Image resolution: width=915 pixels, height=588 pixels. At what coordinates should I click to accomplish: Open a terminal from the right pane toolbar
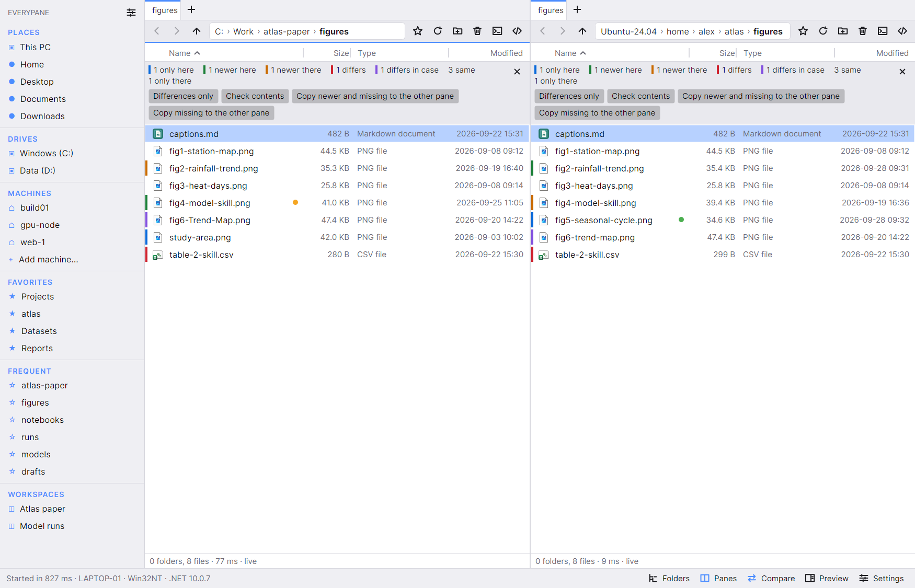[883, 31]
